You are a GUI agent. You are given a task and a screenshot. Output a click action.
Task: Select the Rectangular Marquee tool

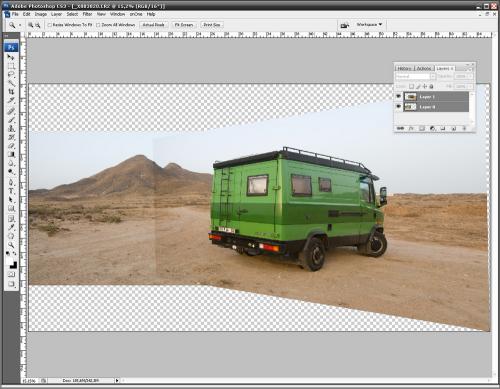tap(11, 66)
